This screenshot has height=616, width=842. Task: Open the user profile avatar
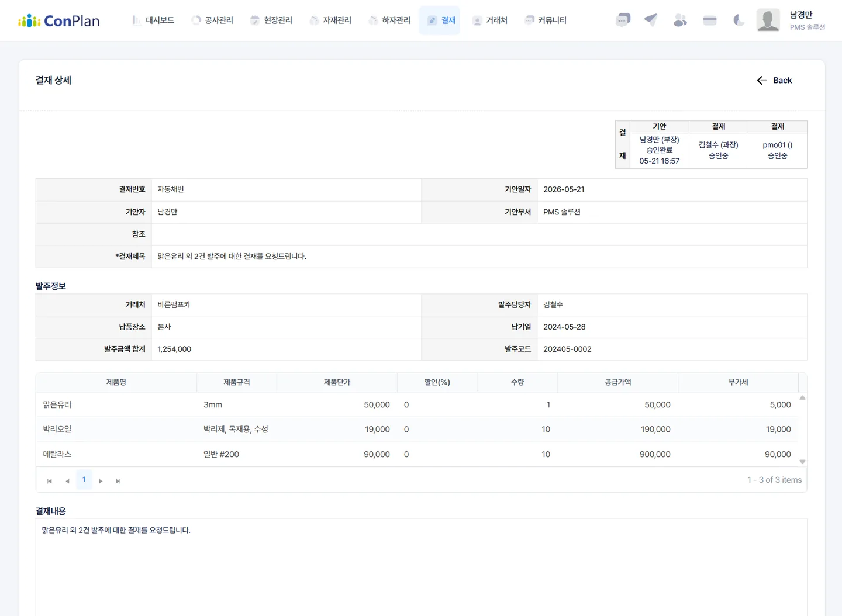click(x=768, y=20)
